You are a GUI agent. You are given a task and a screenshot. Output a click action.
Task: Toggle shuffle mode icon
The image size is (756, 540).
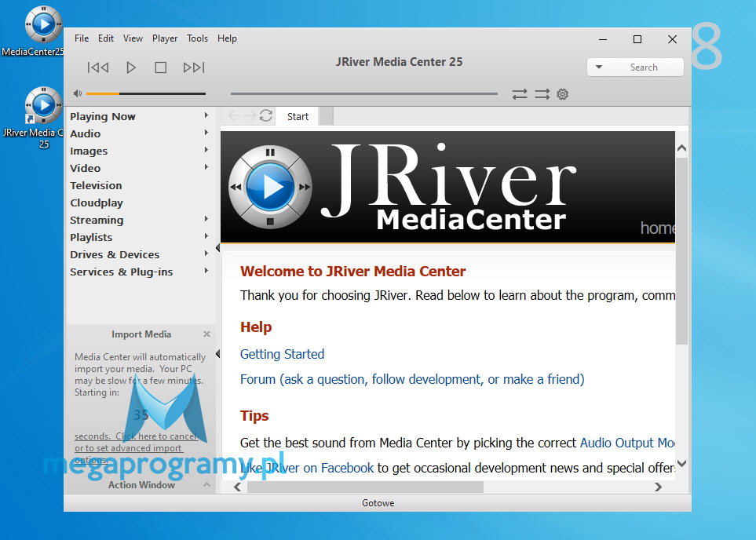(542, 94)
